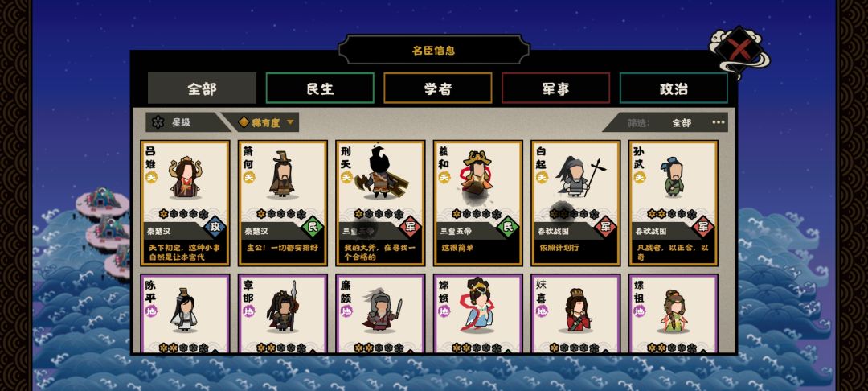
Task: Switch to the 民生 tab
Action: 320,88
